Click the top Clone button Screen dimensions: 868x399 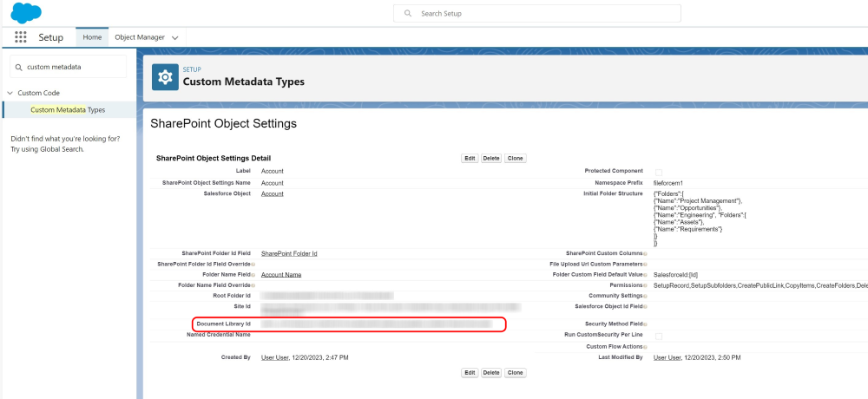point(515,158)
